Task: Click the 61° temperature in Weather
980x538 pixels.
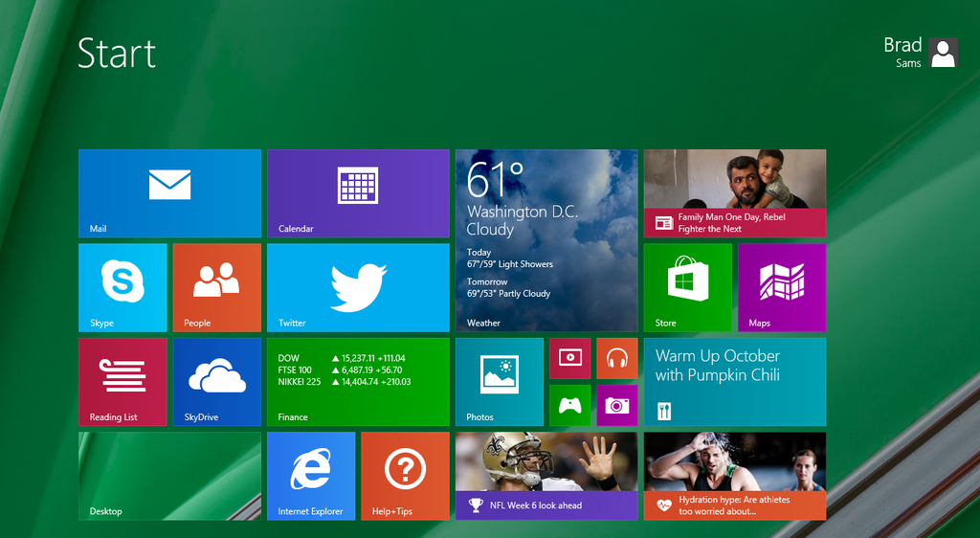Action: 495,180
